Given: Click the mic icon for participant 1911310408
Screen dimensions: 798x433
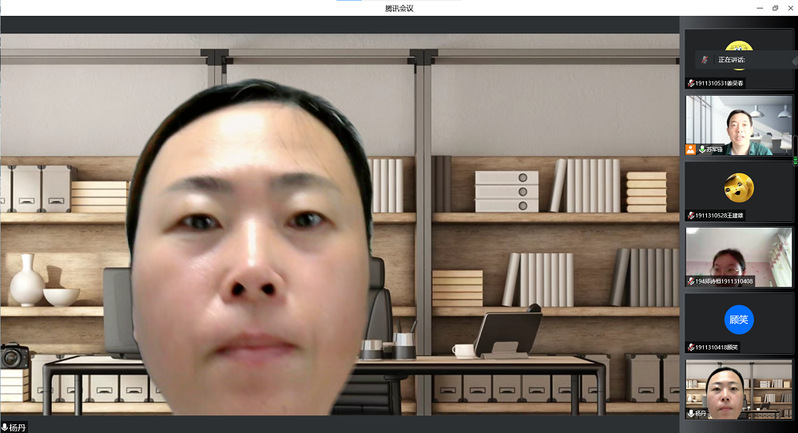Looking at the screenshot, I should coord(690,281).
